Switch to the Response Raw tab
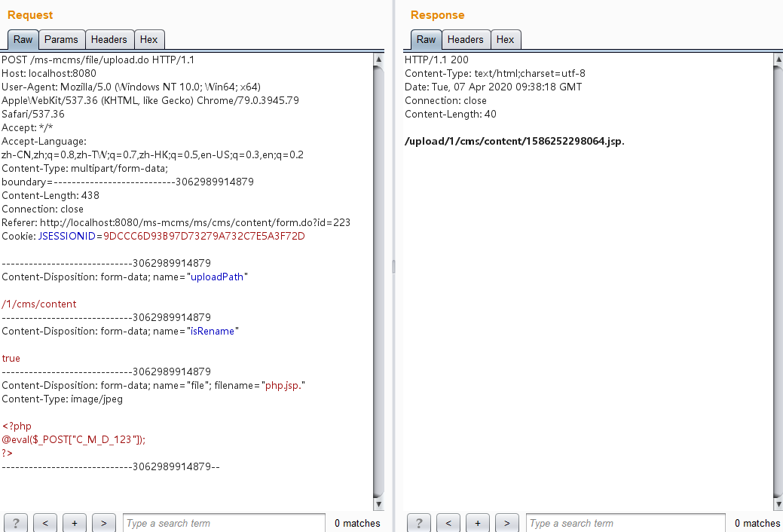This screenshot has height=532, width=783. pos(426,39)
